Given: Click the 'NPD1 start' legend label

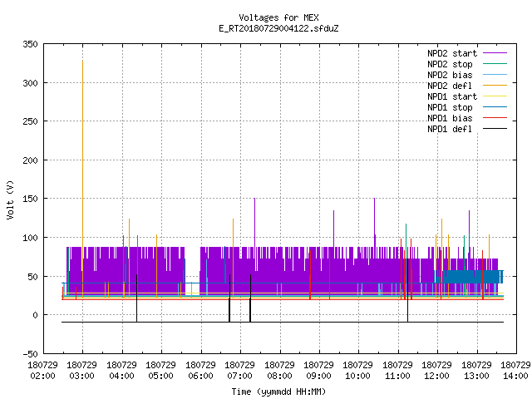Looking at the screenshot, I should (452, 96).
